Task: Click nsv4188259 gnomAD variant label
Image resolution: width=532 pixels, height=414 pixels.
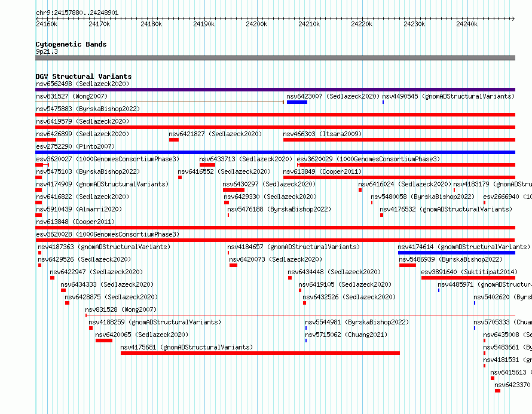Action: tap(155, 322)
